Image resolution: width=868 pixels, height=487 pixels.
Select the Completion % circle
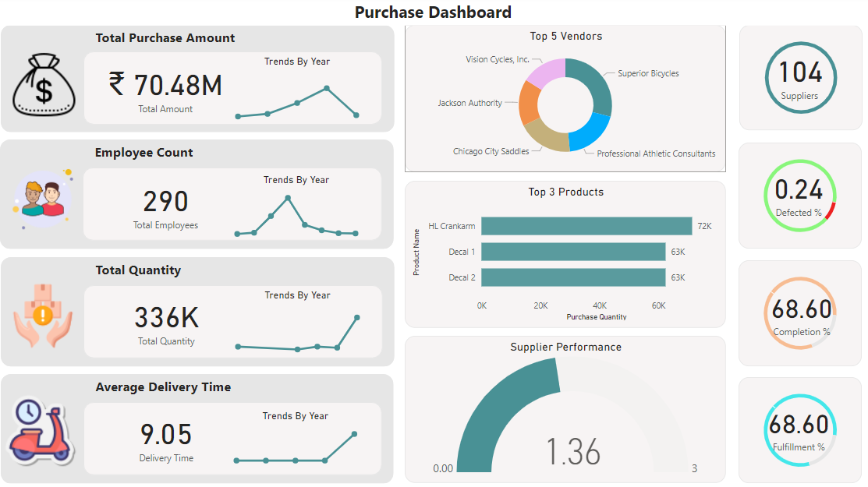800,312
